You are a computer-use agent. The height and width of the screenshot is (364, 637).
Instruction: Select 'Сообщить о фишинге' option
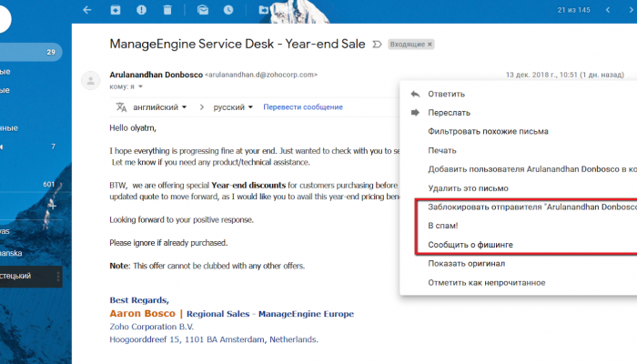pyautogui.click(x=473, y=245)
